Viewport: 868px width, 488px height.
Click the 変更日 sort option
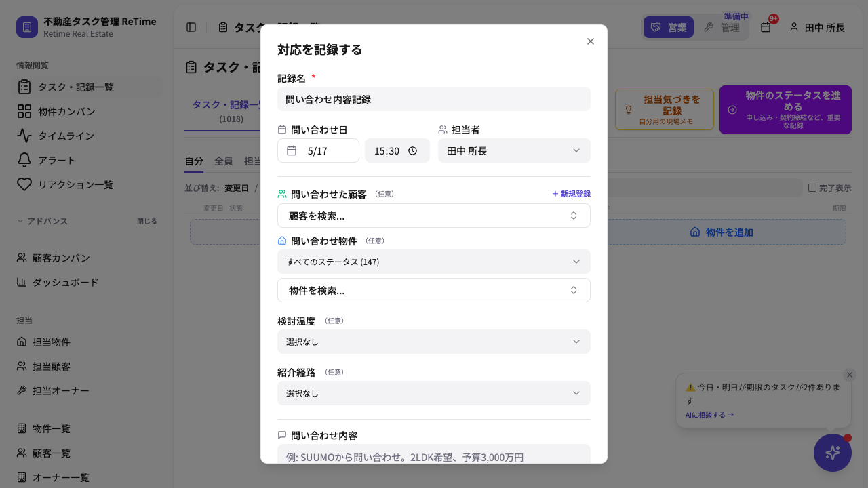(x=237, y=188)
